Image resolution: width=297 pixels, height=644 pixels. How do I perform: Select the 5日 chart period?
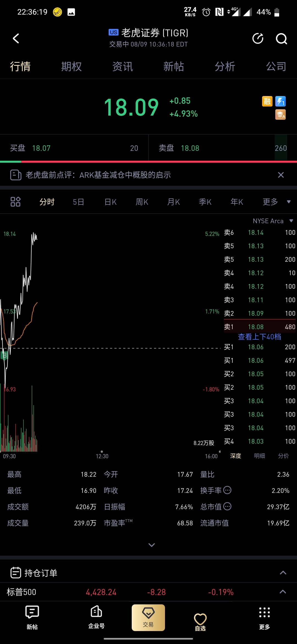pyautogui.click(x=78, y=202)
